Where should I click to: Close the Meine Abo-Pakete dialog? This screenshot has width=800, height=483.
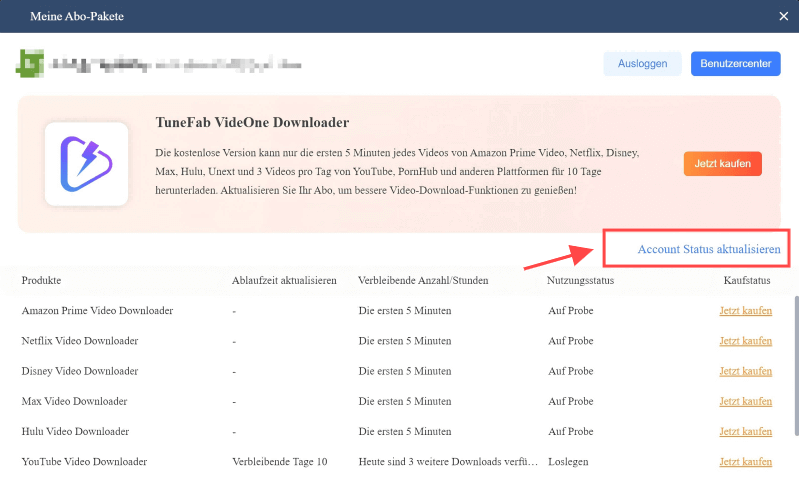click(784, 16)
